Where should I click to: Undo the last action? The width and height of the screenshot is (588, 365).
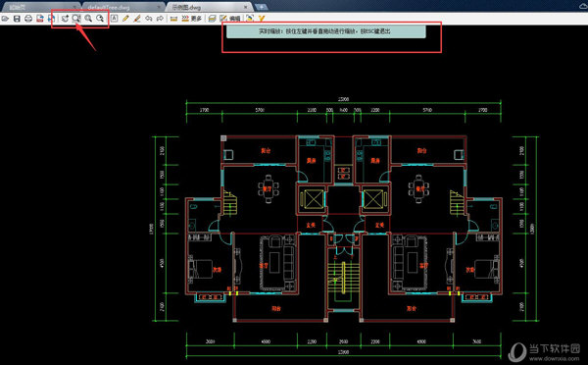[x=149, y=19]
